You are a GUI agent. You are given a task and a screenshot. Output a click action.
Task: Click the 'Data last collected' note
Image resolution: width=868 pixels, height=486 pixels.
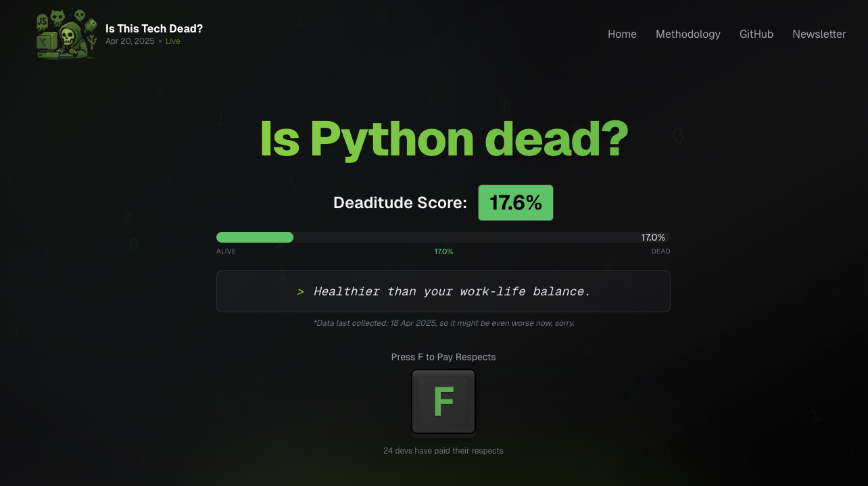tap(443, 323)
